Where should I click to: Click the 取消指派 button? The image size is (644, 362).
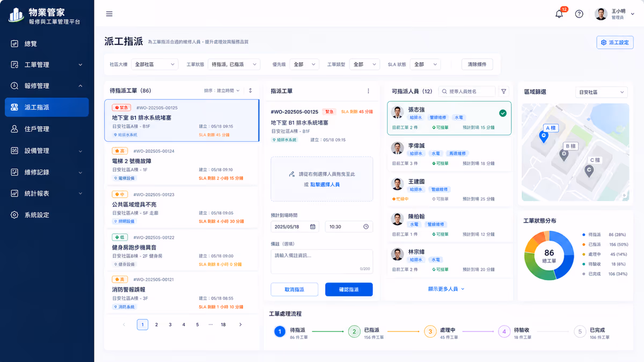point(294,290)
